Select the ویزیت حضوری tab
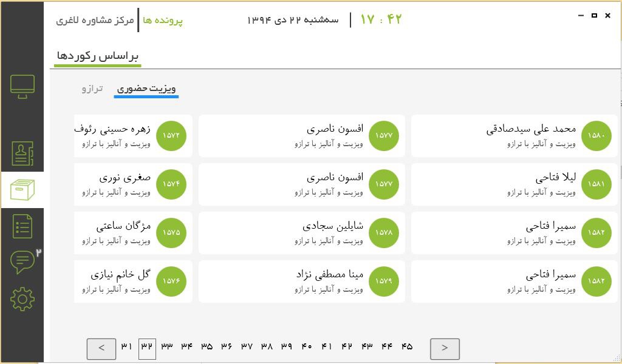622x364 pixels. pos(146,89)
